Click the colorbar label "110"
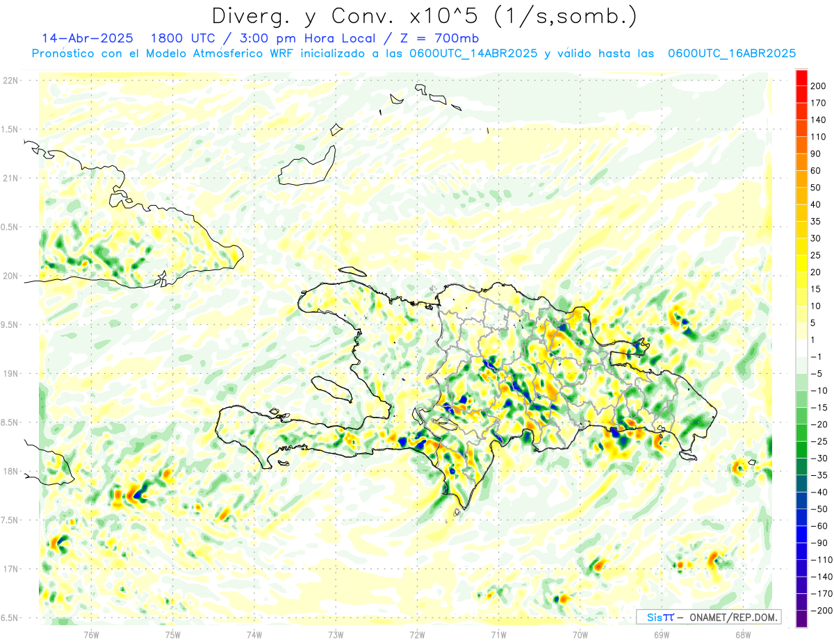 (x=819, y=137)
